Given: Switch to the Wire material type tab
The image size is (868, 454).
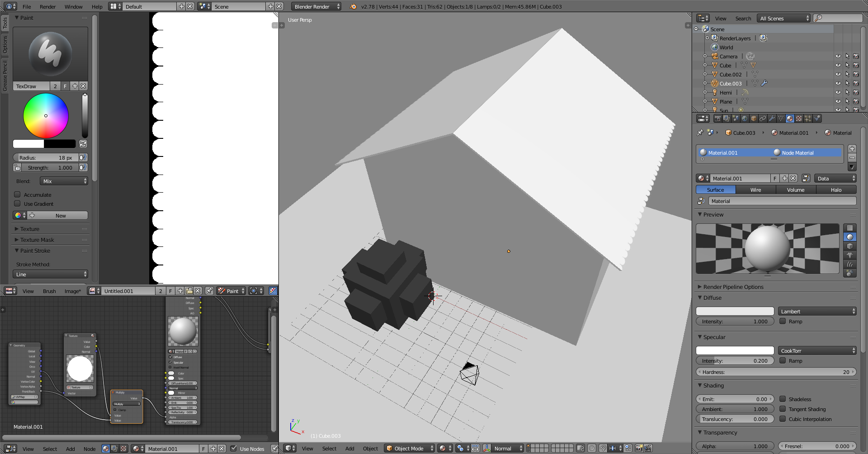Looking at the screenshot, I should tap(755, 189).
